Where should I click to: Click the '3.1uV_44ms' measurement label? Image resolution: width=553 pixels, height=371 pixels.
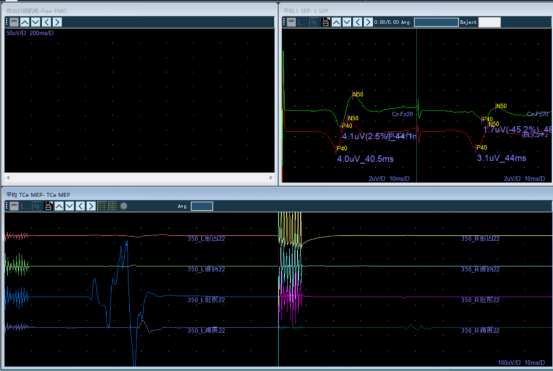502,158
